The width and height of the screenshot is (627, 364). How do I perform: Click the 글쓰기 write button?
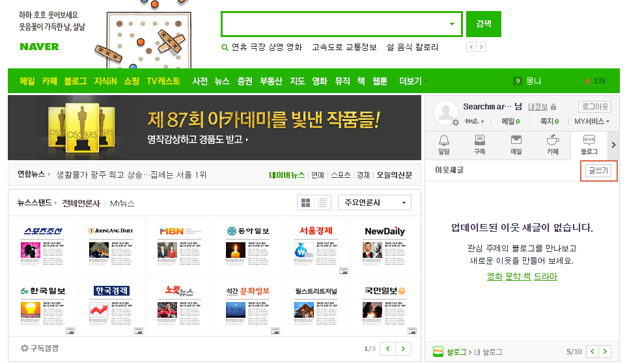[598, 171]
